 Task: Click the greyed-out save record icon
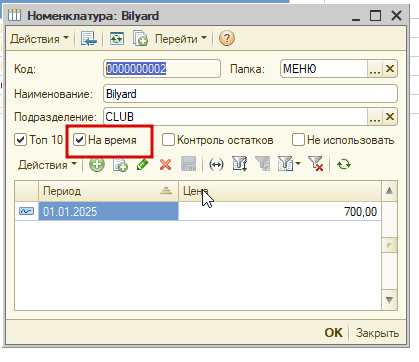tap(188, 164)
